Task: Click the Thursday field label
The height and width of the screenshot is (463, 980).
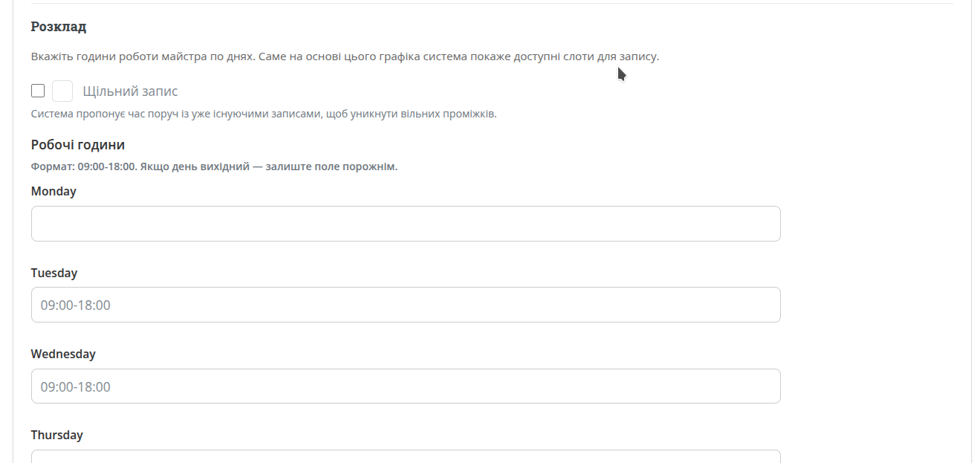Action: point(57,436)
